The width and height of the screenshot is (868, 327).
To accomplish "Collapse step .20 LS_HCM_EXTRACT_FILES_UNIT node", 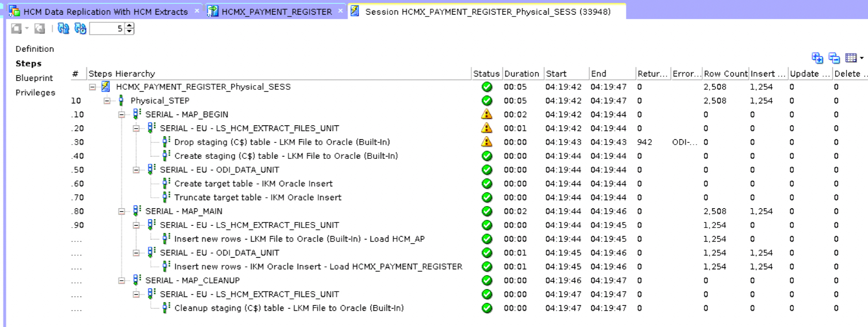I will tap(136, 128).
